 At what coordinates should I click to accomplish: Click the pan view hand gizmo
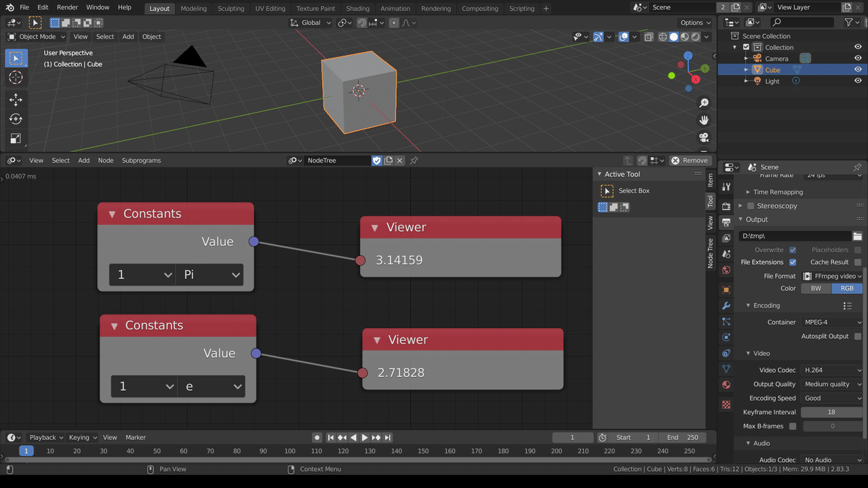click(704, 120)
